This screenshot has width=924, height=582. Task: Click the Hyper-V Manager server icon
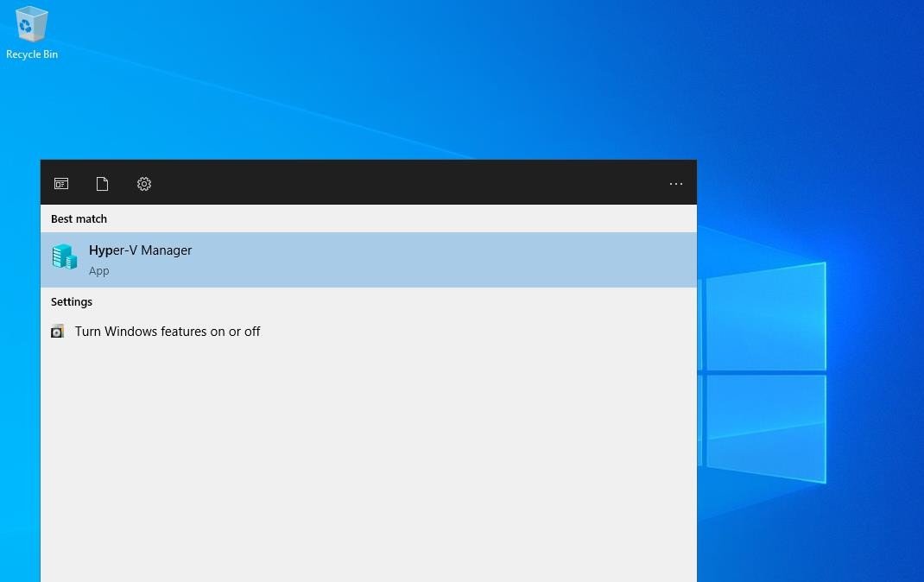click(64, 256)
